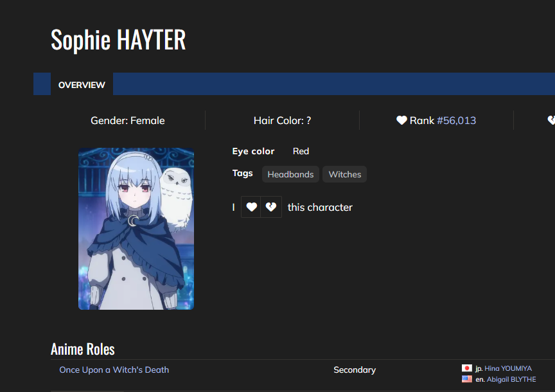The height and width of the screenshot is (392, 555).
Task: Open voice actor Abigail BLYTHE's page
Action: (511, 379)
